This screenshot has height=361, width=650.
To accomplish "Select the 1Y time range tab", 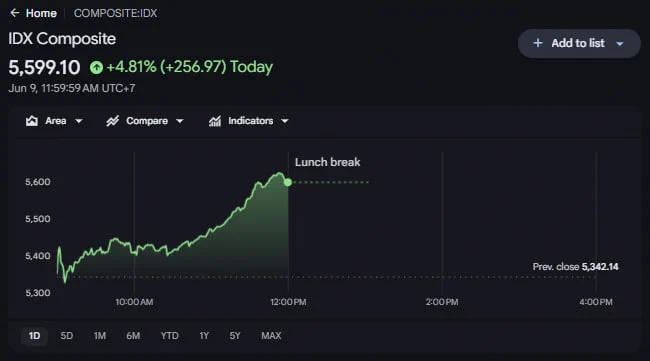I will [204, 336].
